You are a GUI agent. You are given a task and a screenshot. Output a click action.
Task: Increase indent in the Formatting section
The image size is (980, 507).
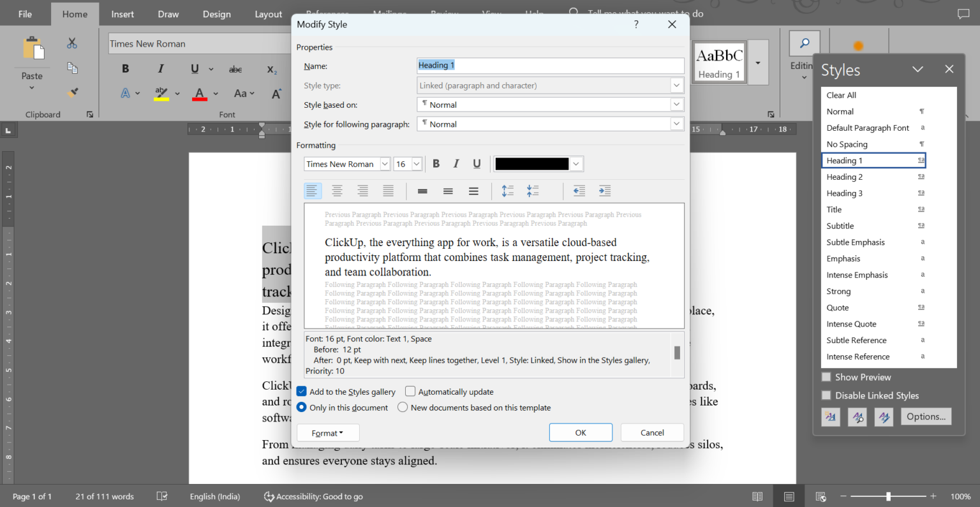pyautogui.click(x=604, y=191)
